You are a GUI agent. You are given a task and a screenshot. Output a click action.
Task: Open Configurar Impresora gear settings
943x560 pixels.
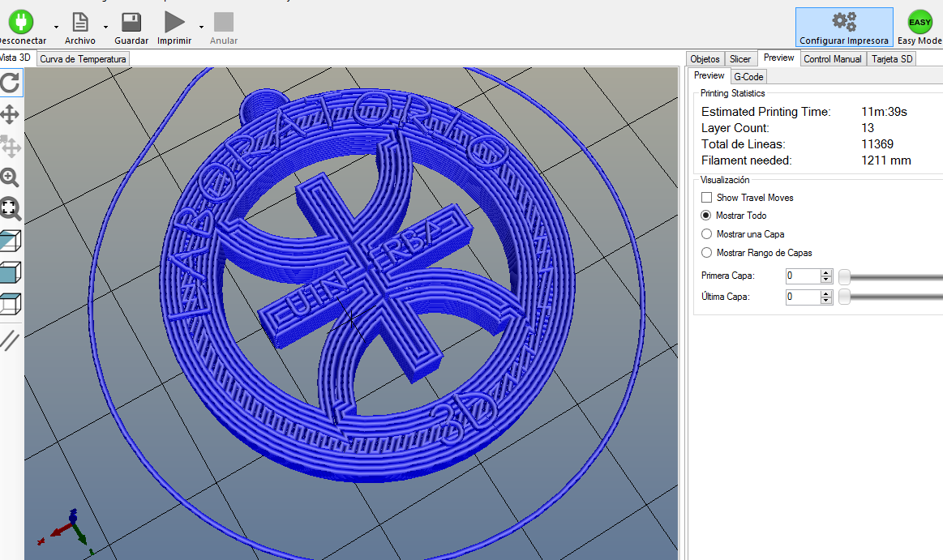pos(843,22)
